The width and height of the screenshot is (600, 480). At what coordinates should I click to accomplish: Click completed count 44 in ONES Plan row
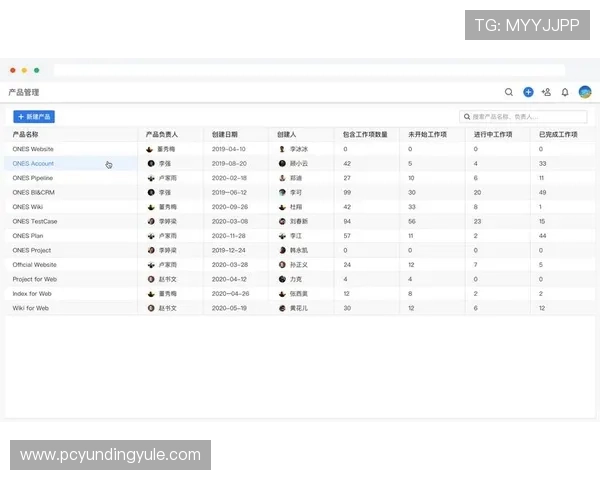(x=543, y=236)
